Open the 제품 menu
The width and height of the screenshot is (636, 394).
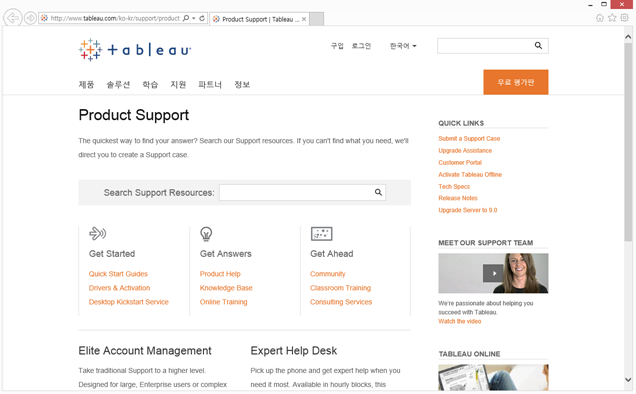86,84
